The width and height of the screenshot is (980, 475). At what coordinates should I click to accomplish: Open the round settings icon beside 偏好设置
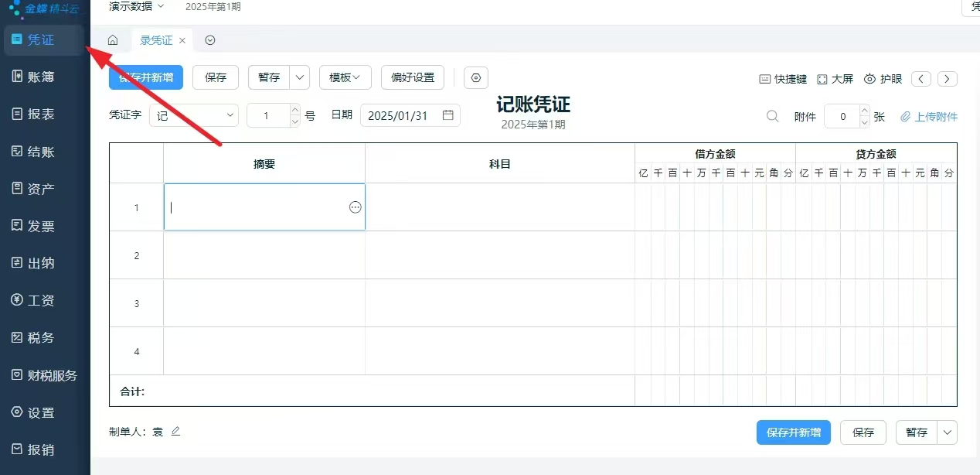point(476,77)
